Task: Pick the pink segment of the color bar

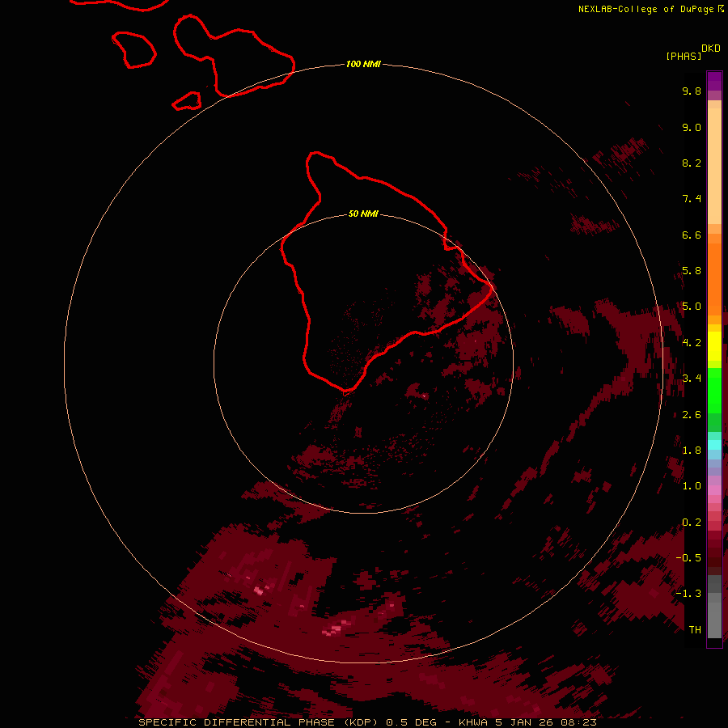Action: point(714,490)
